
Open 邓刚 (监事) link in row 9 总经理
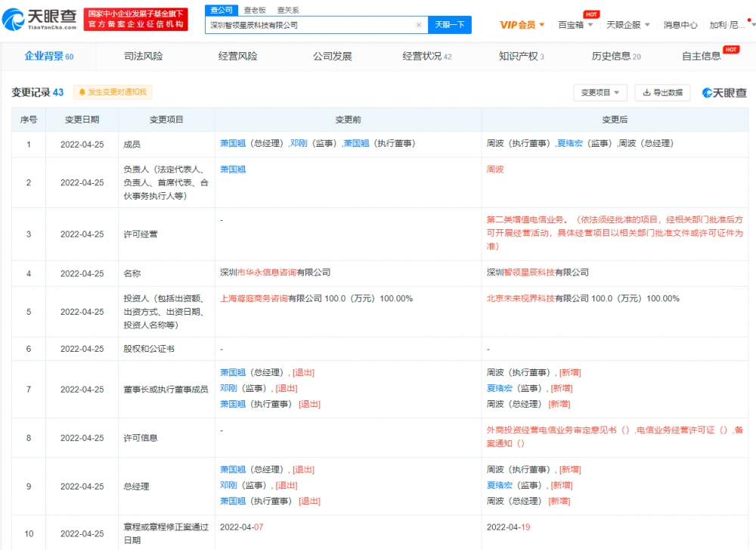[x=228, y=486]
